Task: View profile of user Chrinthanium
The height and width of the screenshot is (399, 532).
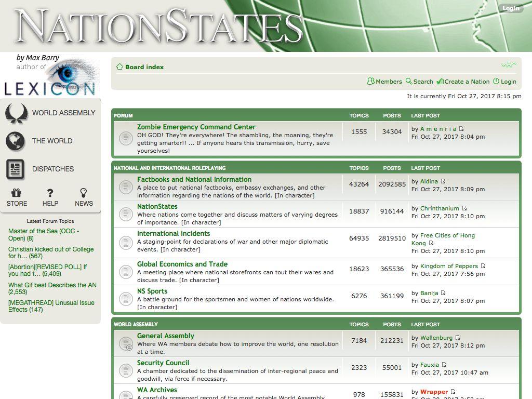Action: [440, 208]
